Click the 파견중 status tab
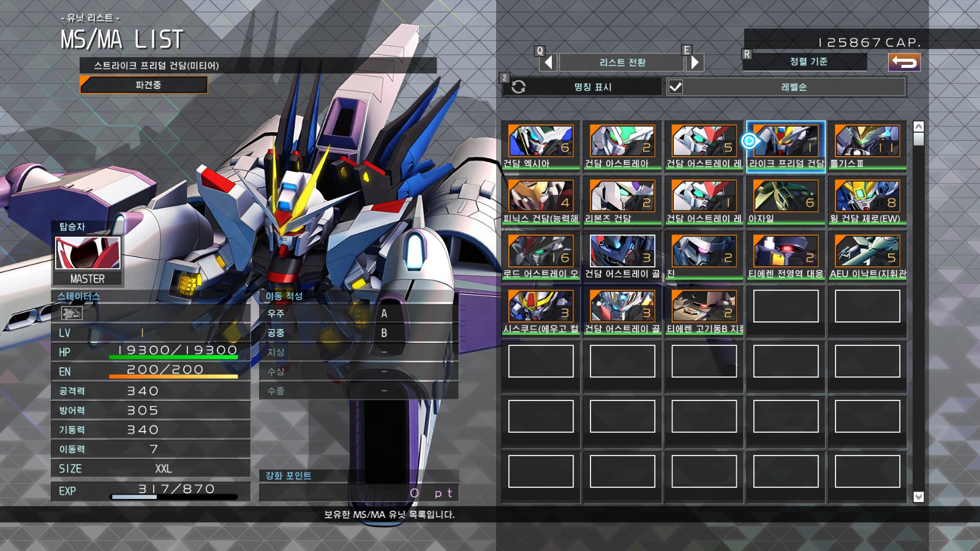 click(144, 84)
